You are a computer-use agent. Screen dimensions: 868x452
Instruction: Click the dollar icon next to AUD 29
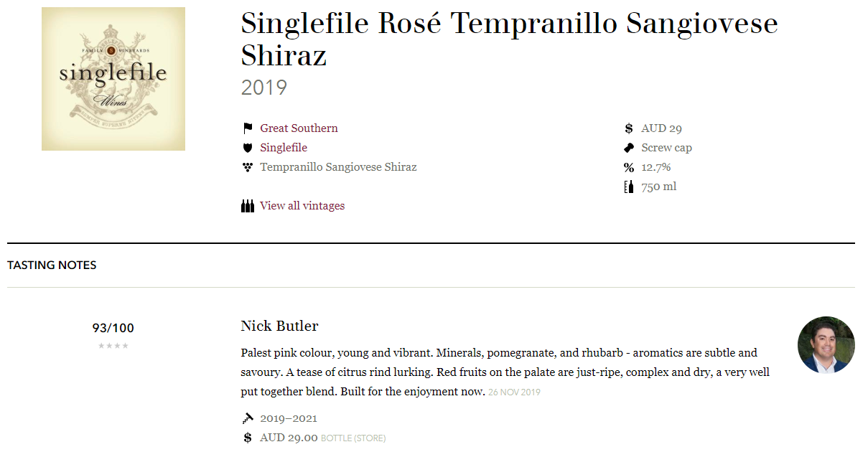(x=629, y=128)
